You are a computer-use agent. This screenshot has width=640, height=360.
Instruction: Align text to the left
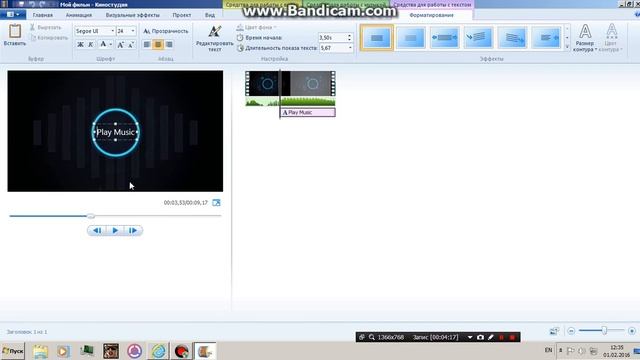point(147,44)
